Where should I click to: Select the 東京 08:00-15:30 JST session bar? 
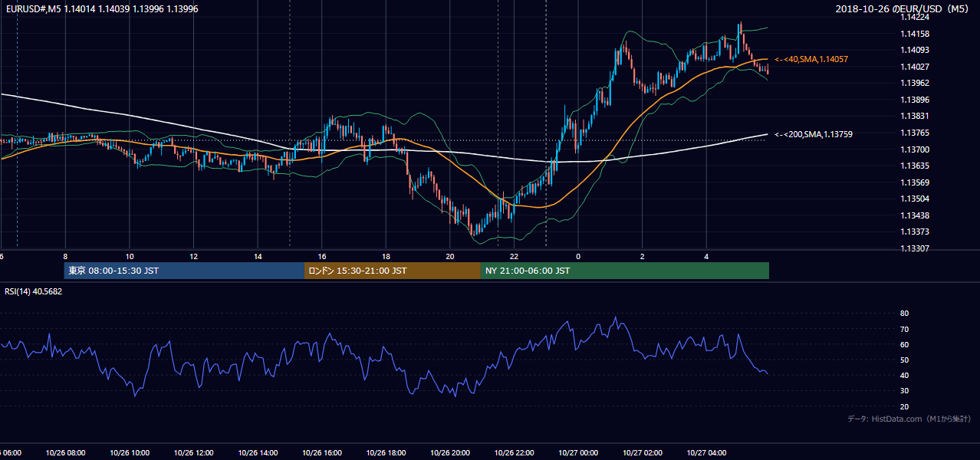(184, 271)
